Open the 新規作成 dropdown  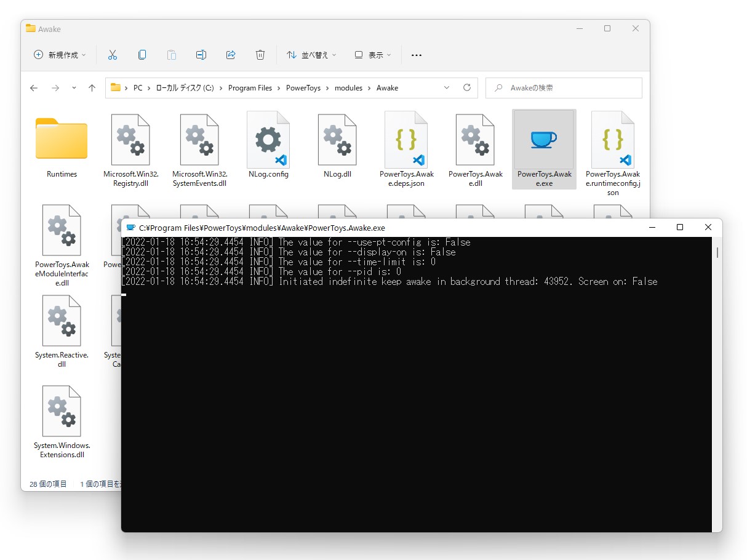[58, 55]
